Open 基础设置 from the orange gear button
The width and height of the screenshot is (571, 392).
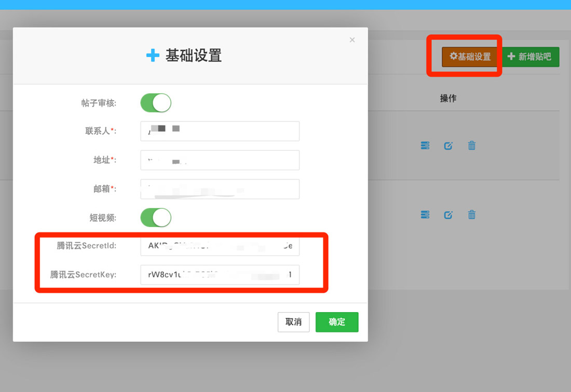pyautogui.click(x=470, y=57)
